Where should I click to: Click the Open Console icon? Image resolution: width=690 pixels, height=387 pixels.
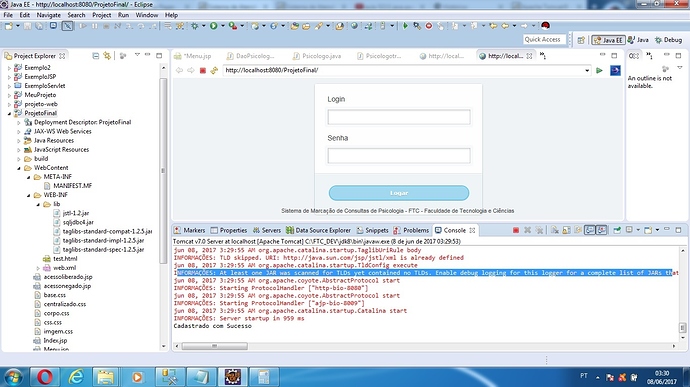click(648, 230)
